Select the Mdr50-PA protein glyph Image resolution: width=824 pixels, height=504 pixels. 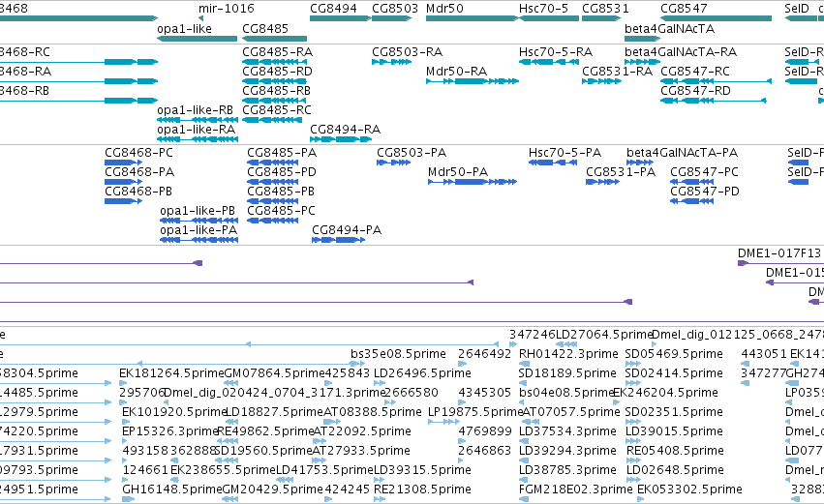[473, 182]
